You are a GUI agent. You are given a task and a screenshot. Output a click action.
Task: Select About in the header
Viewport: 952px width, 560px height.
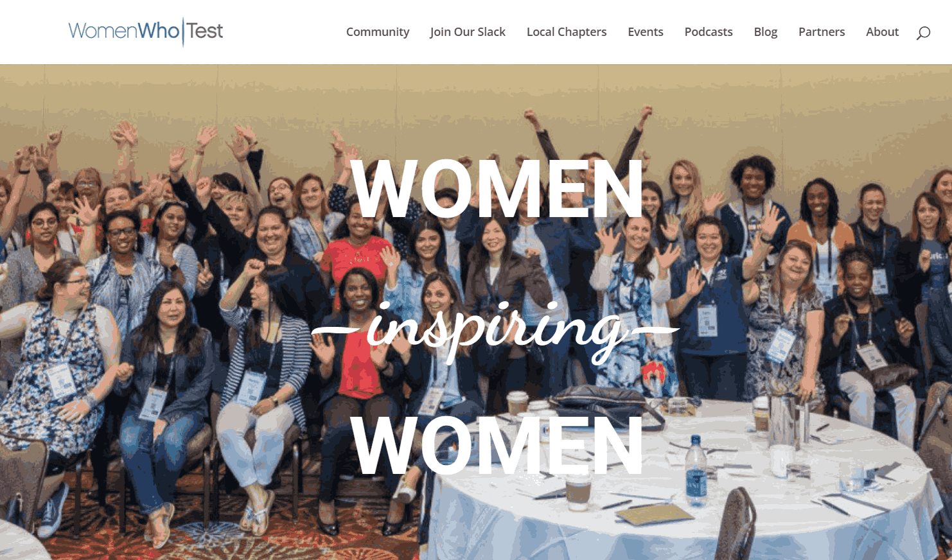point(882,32)
